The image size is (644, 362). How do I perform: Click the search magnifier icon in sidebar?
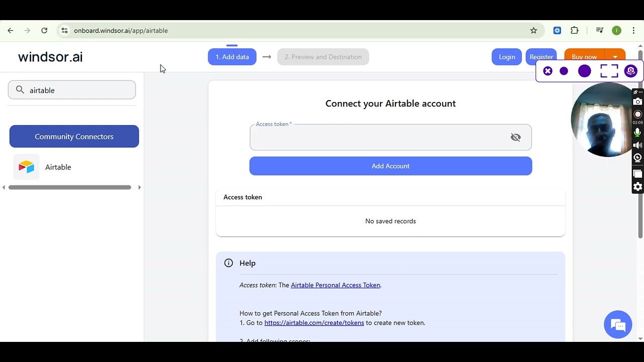coord(20,90)
